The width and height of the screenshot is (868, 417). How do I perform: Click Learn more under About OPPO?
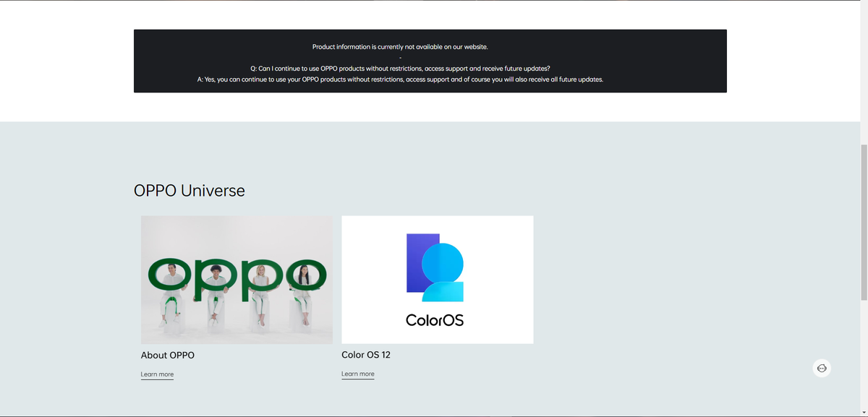pyautogui.click(x=157, y=374)
